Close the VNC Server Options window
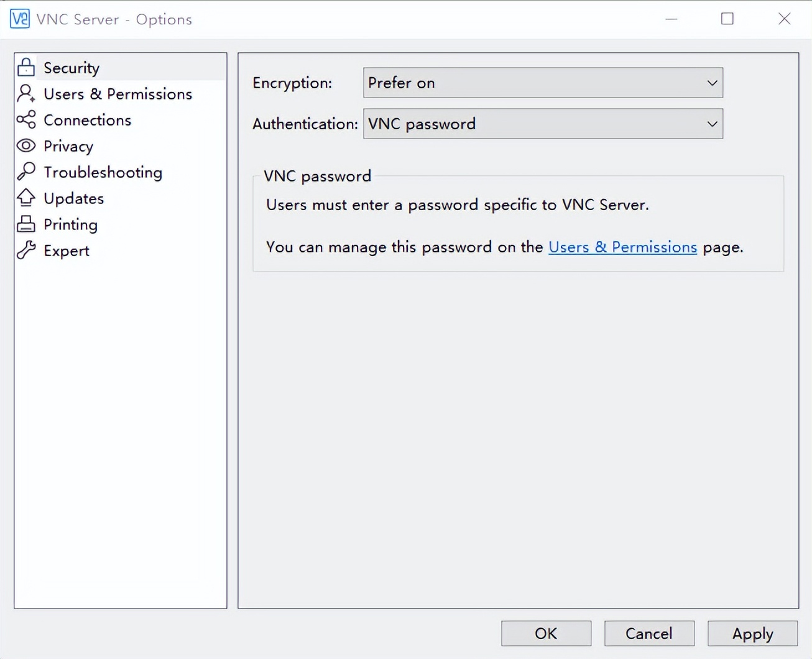 point(785,19)
